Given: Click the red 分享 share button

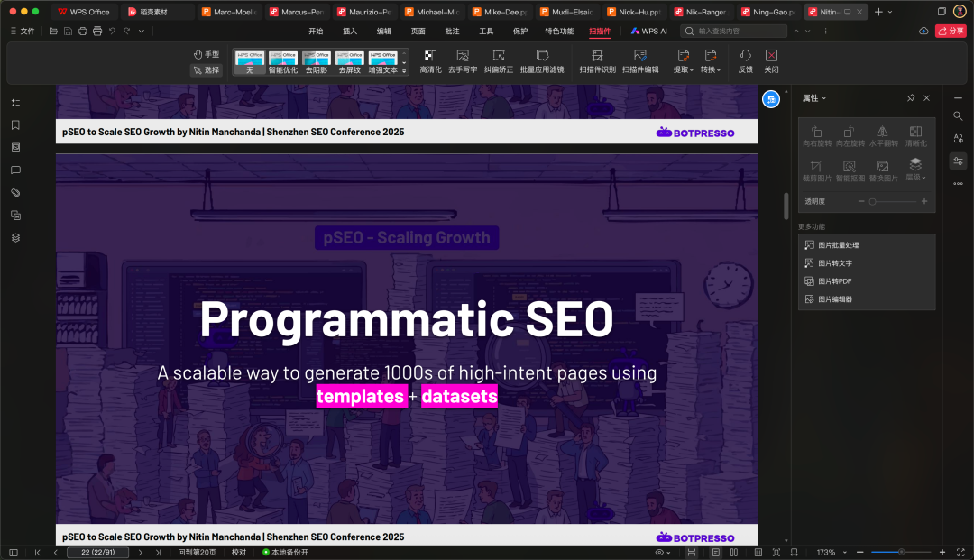Looking at the screenshot, I should [x=951, y=31].
